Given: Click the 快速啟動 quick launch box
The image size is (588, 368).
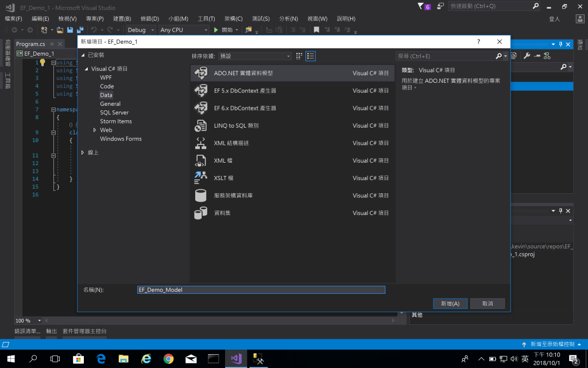Looking at the screenshot, I should [x=490, y=6].
